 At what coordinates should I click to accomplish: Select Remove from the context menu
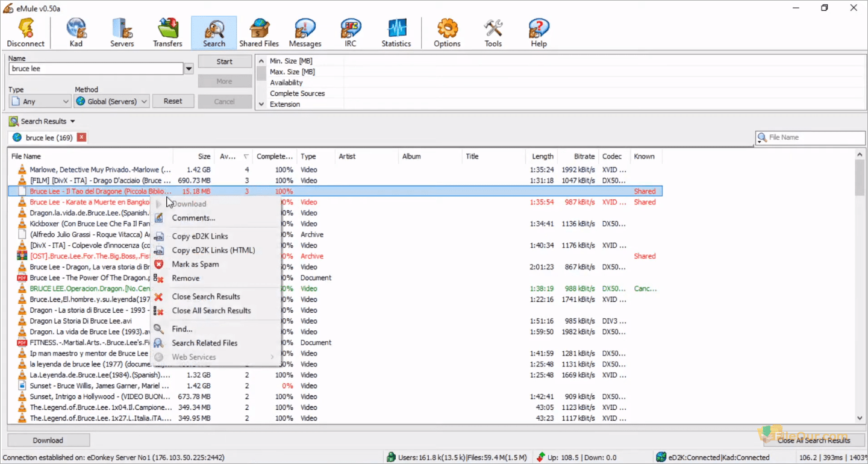pyautogui.click(x=186, y=278)
